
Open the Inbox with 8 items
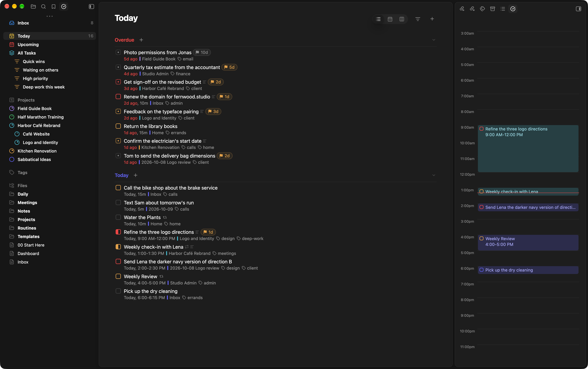(x=49, y=23)
